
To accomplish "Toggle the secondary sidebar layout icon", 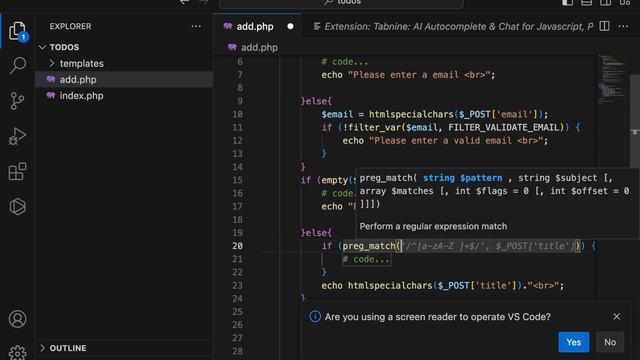I will (606, 2).
